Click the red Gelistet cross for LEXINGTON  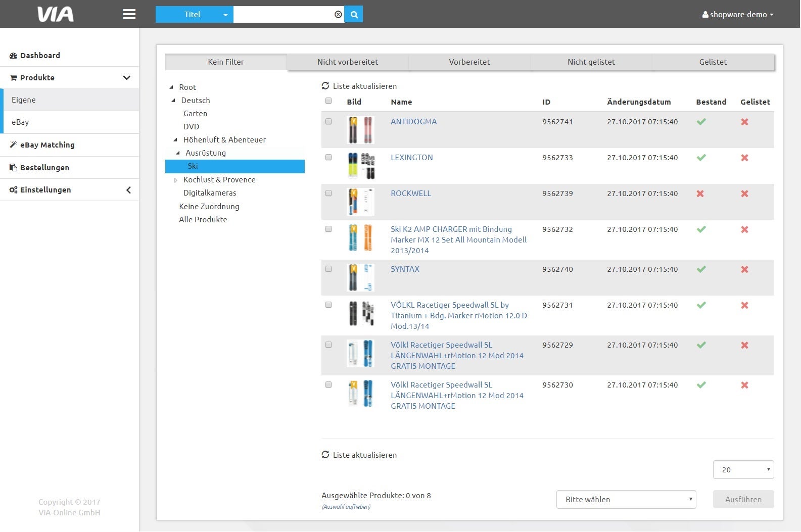pyautogui.click(x=744, y=158)
